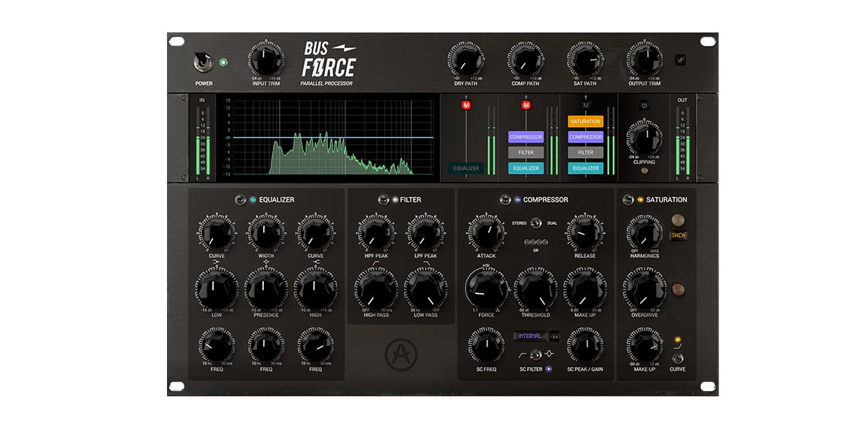Click the sat path M mute icon
This screenshot has height=443, width=868.
(586, 105)
